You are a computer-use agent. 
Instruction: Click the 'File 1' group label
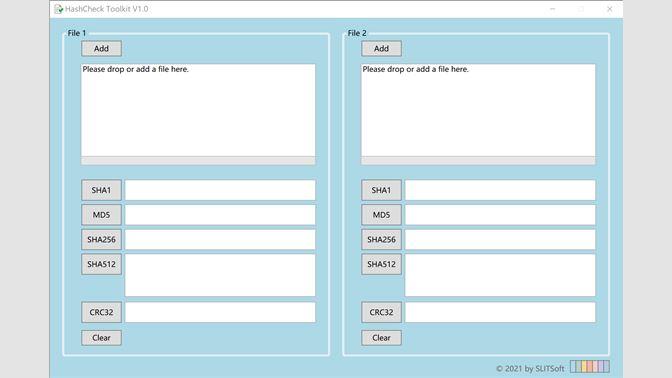tap(77, 33)
